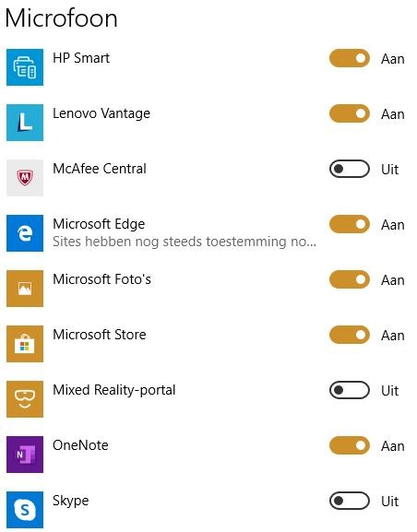Click the HP Smart printer icon
Screen dimensions: 417x532
tap(25, 67)
